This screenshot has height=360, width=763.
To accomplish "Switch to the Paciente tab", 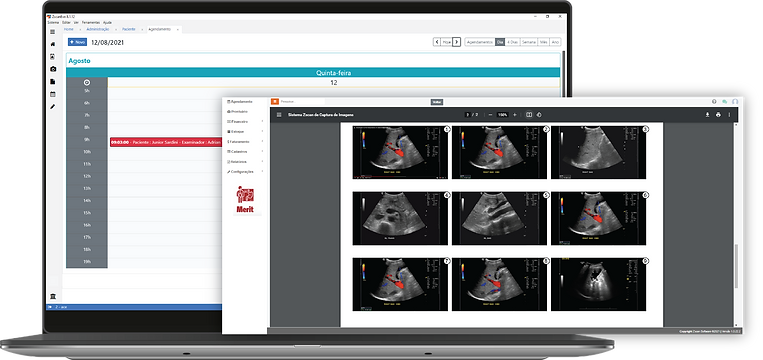I will [x=129, y=29].
